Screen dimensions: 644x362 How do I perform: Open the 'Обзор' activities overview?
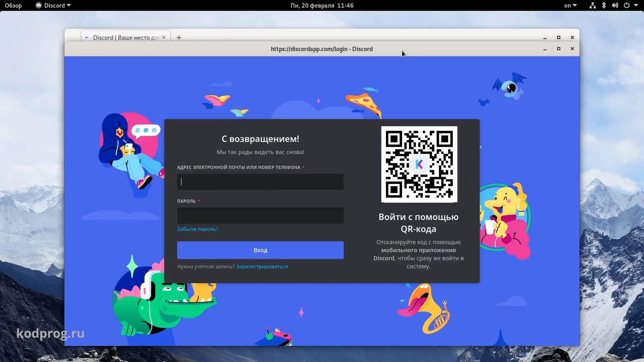13,5
